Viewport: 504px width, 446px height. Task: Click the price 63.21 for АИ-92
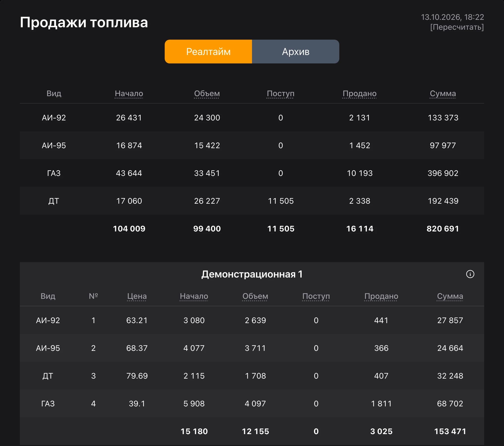(137, 320)
